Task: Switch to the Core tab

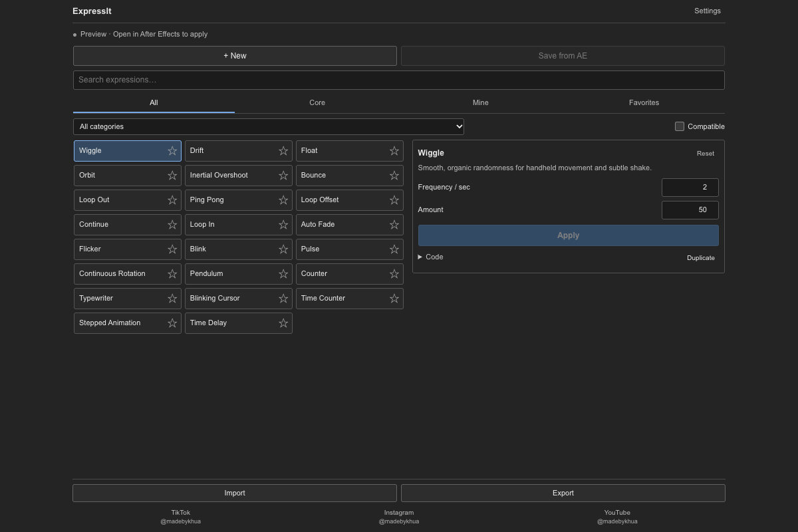Action: click(x=317, y=102)
